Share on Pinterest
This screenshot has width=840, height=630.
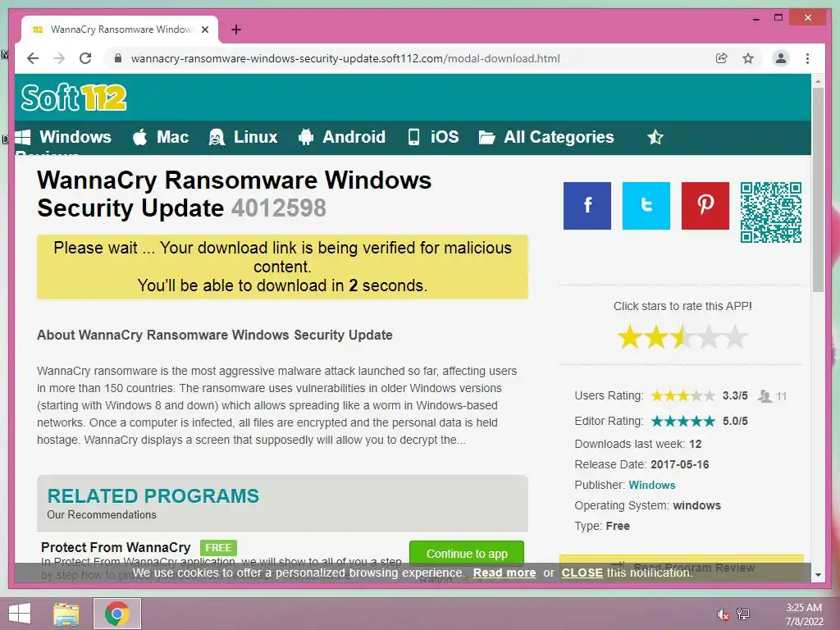click(x=705, y=206)
